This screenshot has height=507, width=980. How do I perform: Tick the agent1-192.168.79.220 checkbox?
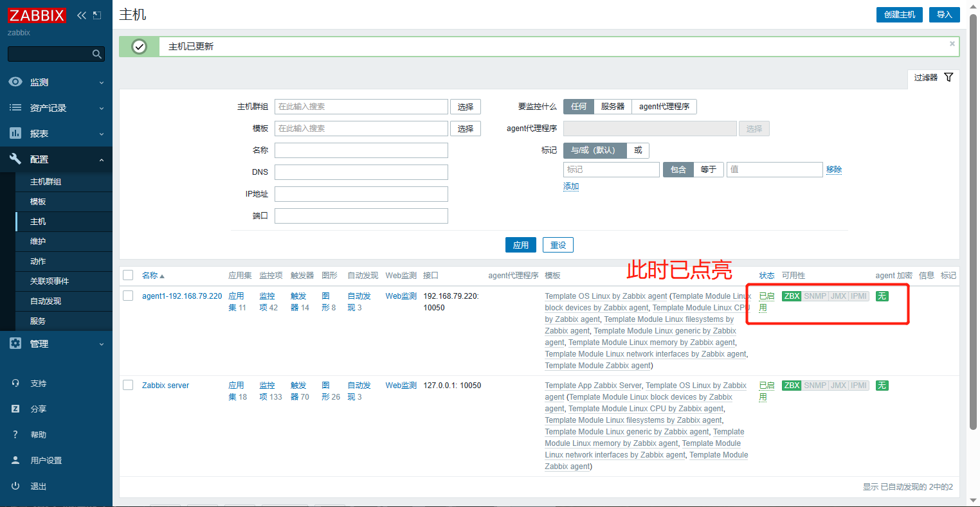[x=128, y=296]
